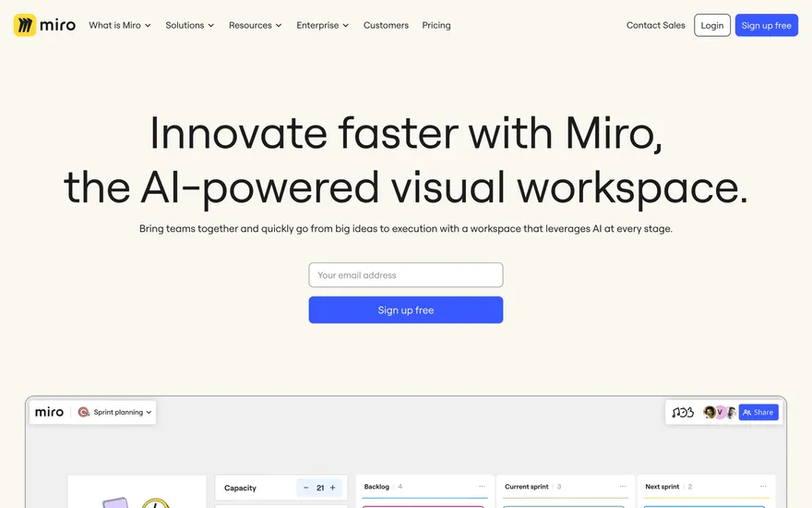Click the Miro logo in the navbar
Image resolution: width=812 pixels, height=508 pixels.
pyautogui.click(x=44, y=25)
